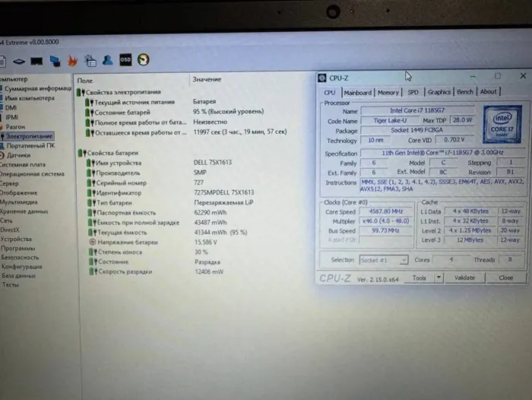Click the Значение column header
This screenshot has height=400, width=532.
click(207, 79)
